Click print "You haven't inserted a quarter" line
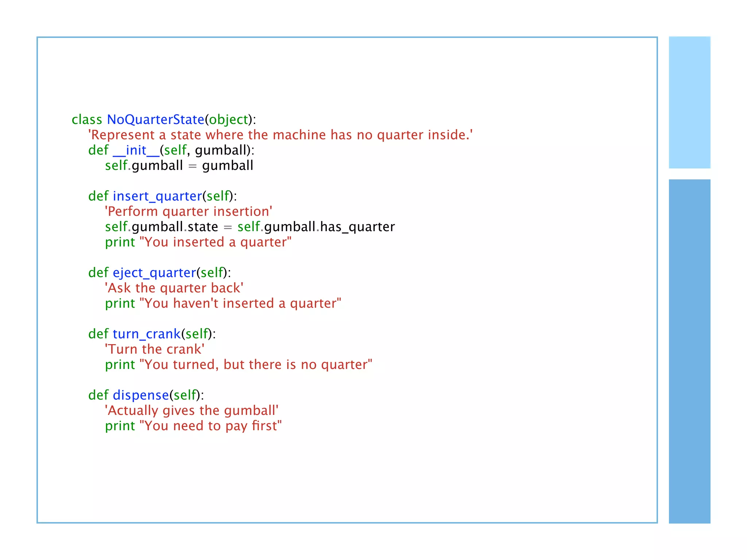This screenshot has height=560, width=747. 223,303
